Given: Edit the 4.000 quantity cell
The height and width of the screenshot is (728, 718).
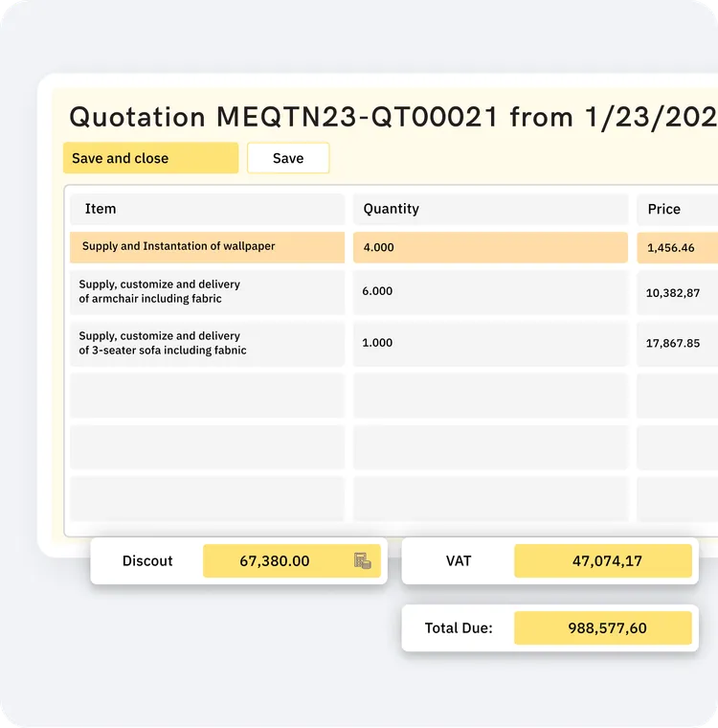Looking at the screenshot, I should pyautogui.click(x=490, y=247).
